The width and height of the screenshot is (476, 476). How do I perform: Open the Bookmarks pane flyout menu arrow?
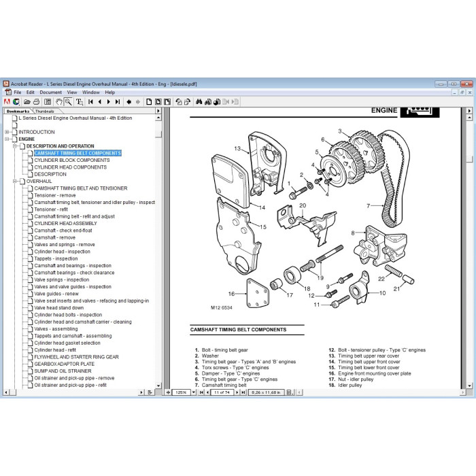pyautogui.click(x=158, y=111)
